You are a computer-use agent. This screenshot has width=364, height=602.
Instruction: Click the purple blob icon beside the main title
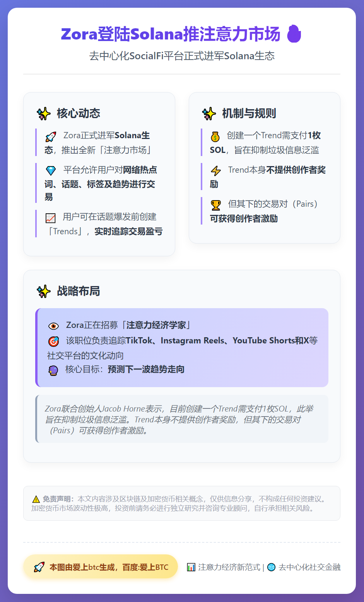[294, 34]
